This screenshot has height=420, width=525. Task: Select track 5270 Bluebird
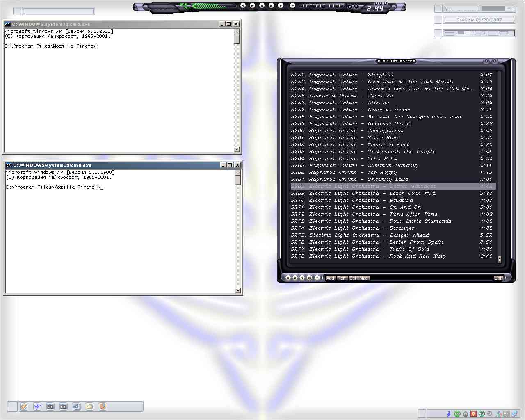pyautogui.click(x=392, y=200)
